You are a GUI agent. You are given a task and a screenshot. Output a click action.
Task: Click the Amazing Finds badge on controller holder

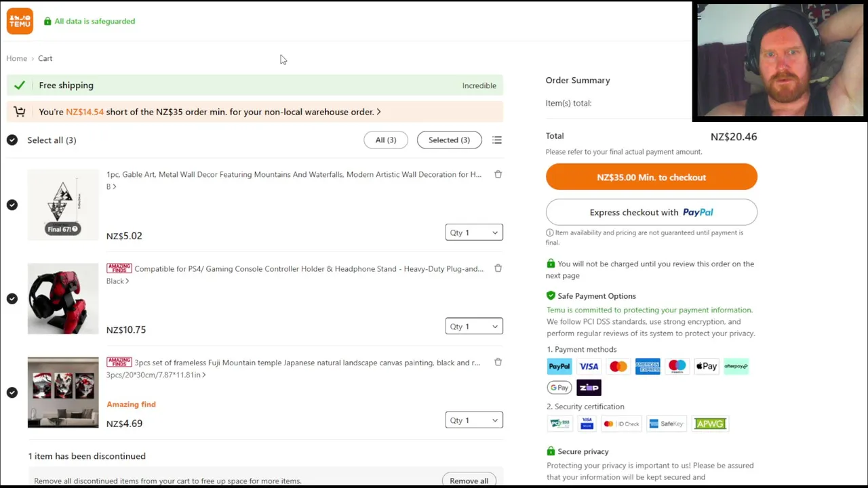(119, 268)
